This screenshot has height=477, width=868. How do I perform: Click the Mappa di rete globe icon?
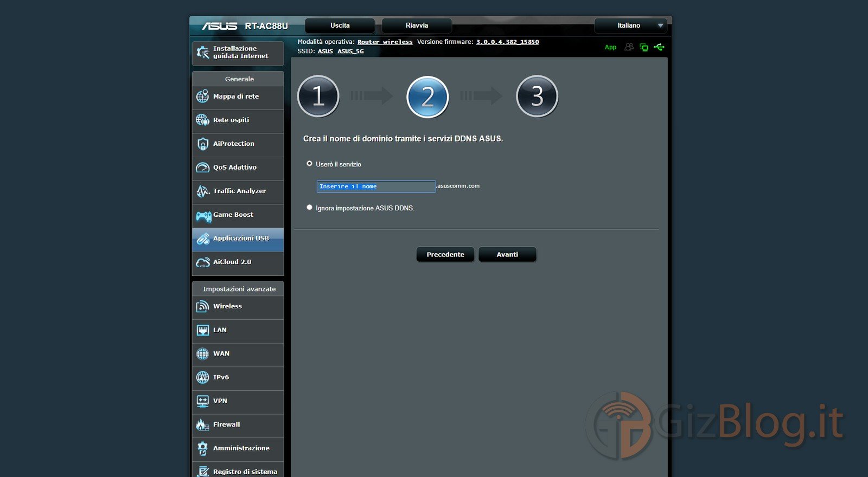pos(202,96)
